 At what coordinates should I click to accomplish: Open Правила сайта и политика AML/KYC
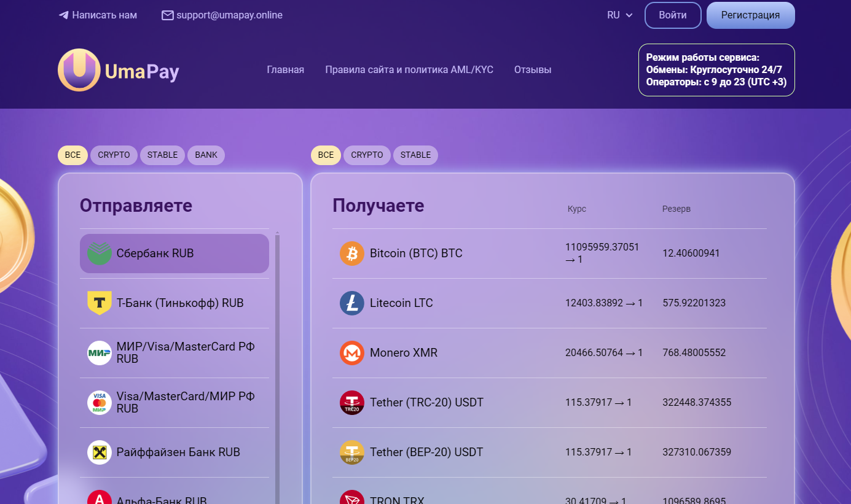tap(409, 70)
